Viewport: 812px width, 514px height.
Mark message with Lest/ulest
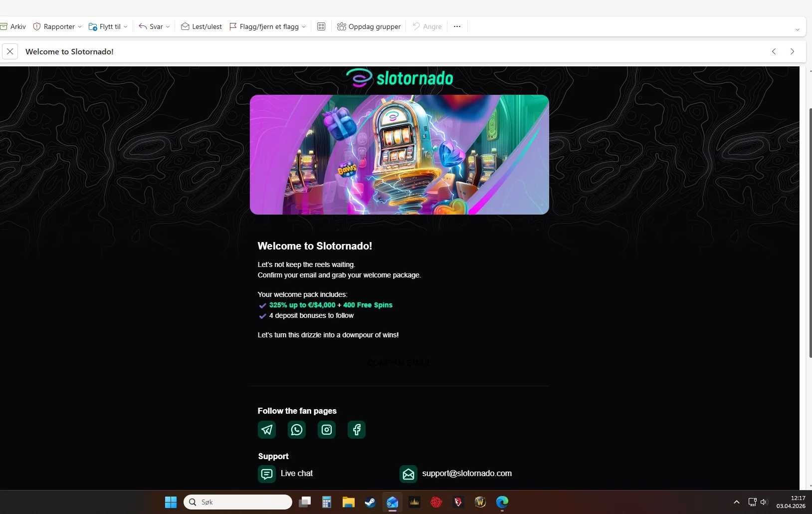coord(202,26)
